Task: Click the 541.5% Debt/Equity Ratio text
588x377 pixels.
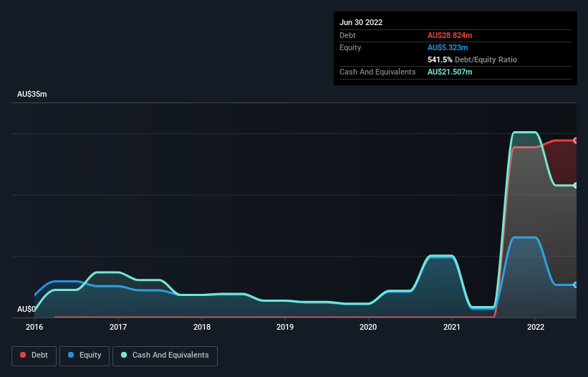Action: coord(472,59)
